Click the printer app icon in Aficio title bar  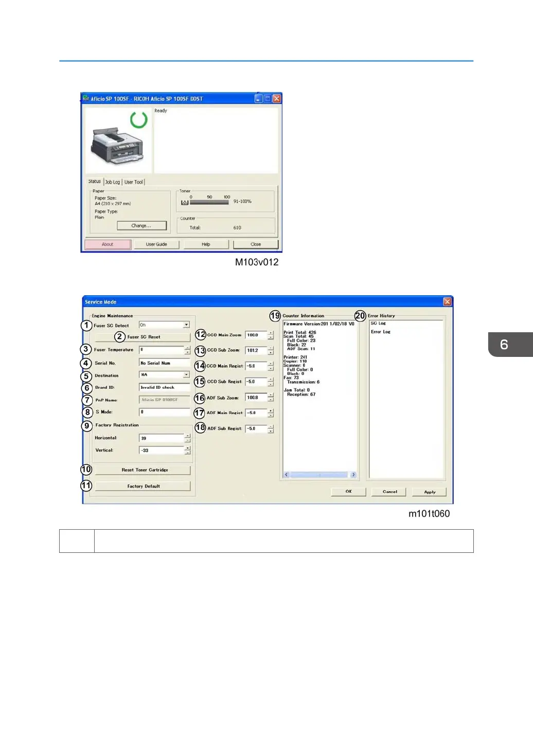[x=86, y=98]
